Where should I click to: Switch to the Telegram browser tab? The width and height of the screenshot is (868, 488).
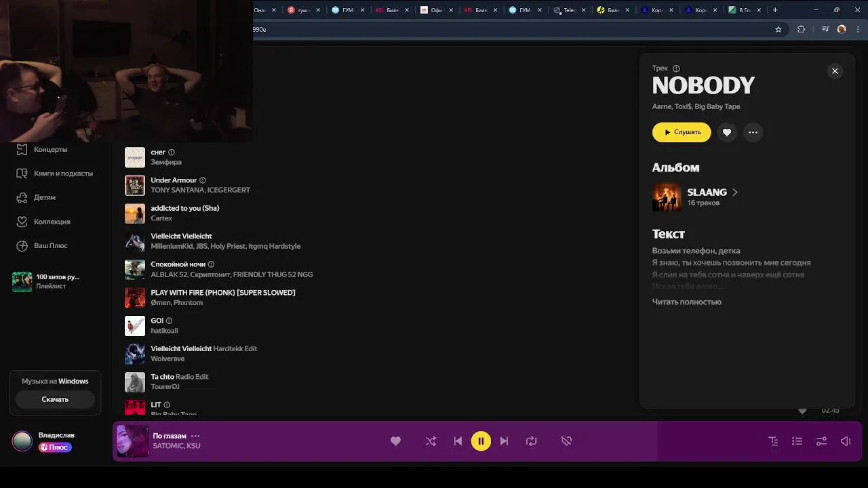568,10
